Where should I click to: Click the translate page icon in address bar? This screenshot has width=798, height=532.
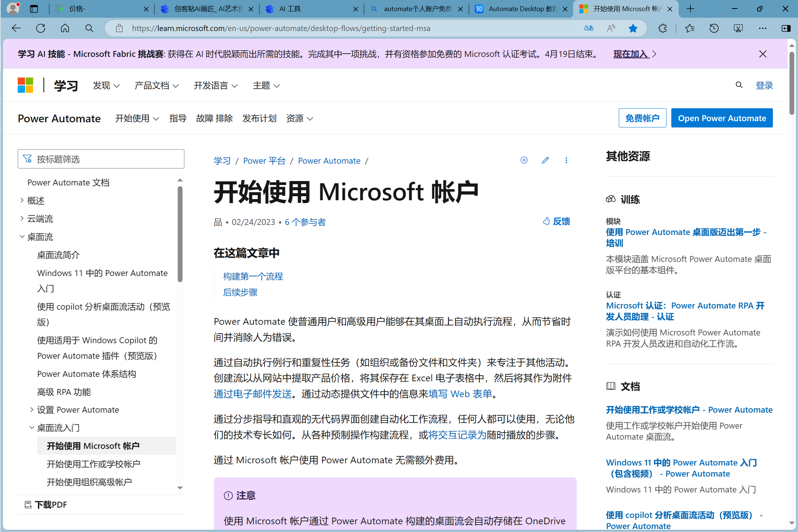[x=589, y=28]
